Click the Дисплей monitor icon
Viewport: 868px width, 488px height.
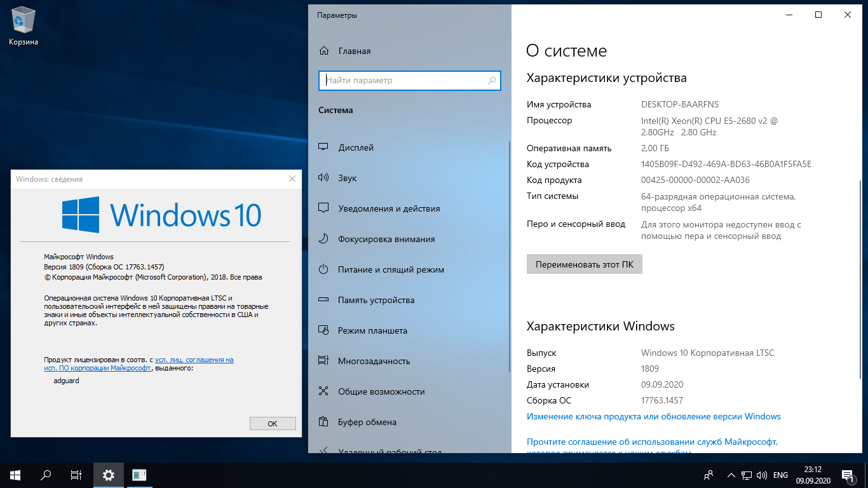pyautogui.click(x=323, y=147)
